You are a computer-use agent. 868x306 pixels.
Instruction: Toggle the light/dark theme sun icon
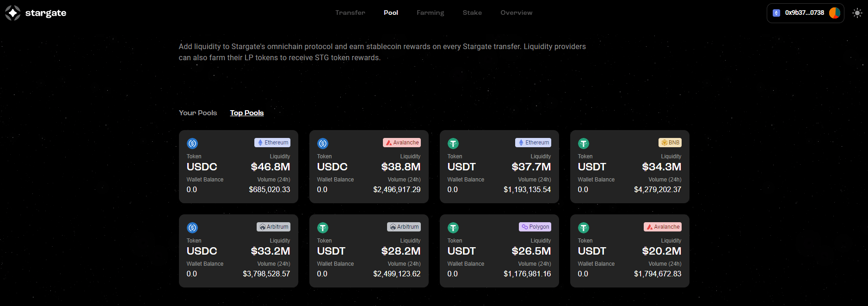tap(857, 13)
